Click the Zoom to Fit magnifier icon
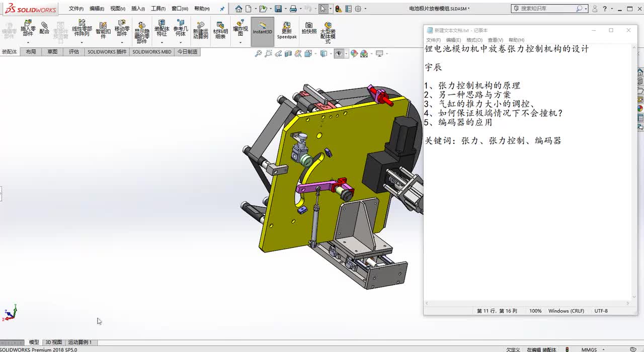The image size is (644, 352). pos(258,53)
